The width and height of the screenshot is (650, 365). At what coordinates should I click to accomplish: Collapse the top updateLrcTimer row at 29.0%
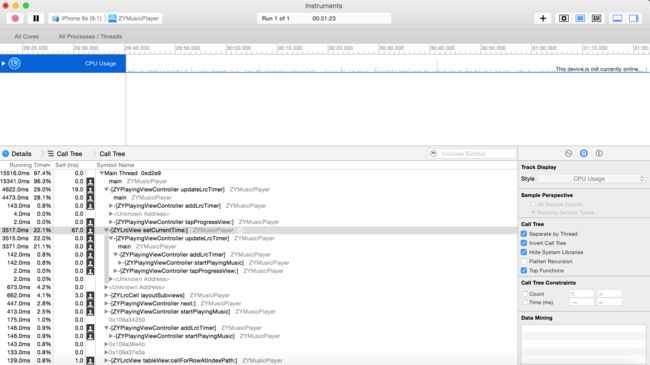(106, 190)
